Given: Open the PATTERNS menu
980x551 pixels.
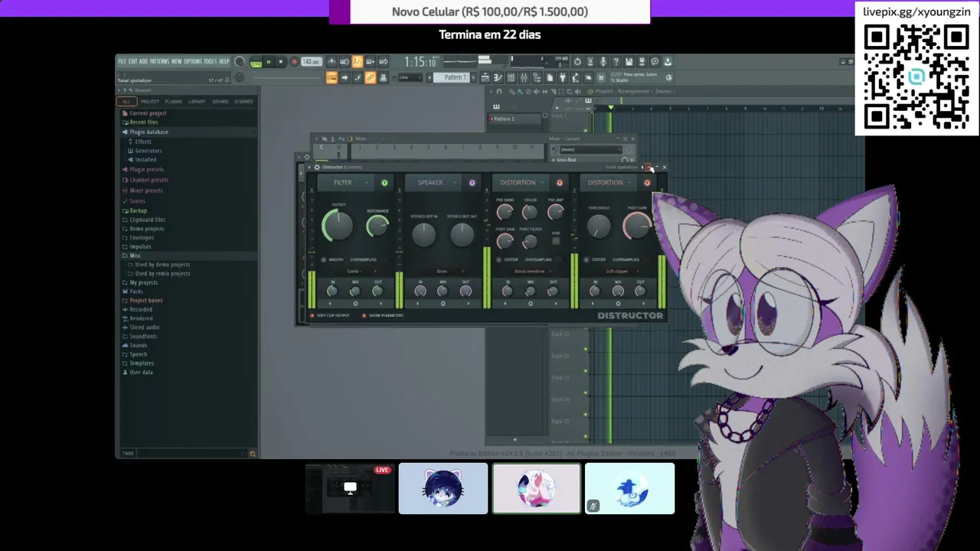Looking at the screenshot, I should point(159,61).
